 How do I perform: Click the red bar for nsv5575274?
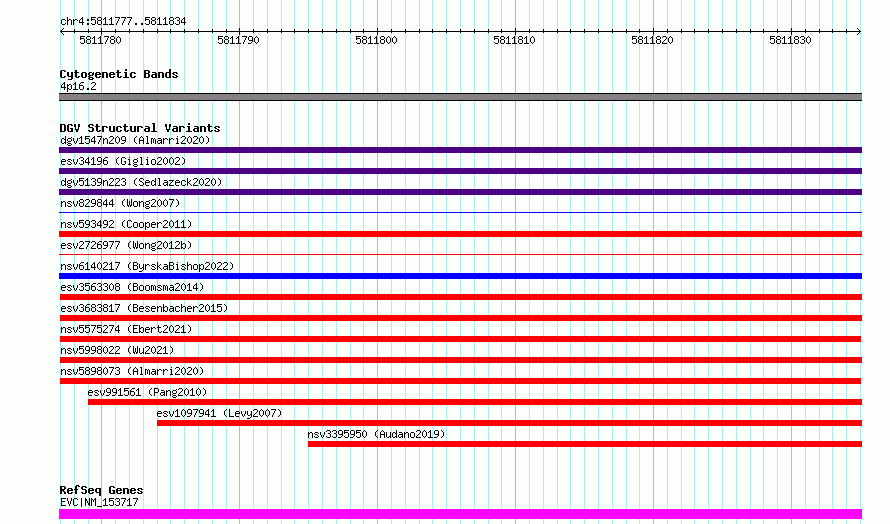[x=460, y=339]
